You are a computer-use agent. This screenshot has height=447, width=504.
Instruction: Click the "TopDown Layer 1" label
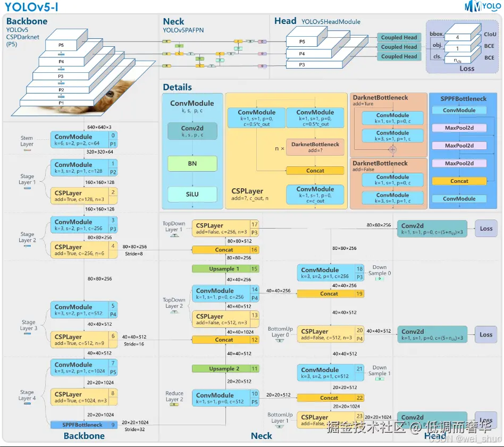pos(173,226)
